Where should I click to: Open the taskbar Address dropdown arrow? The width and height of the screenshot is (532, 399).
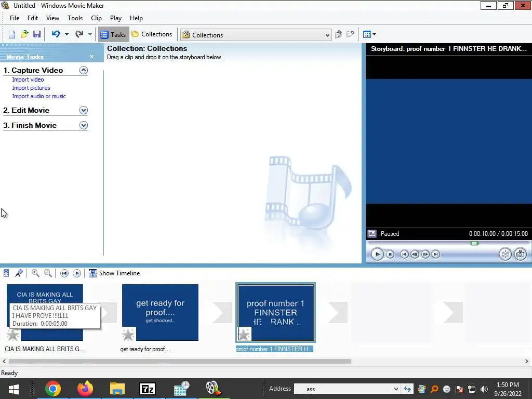(395, 389)
